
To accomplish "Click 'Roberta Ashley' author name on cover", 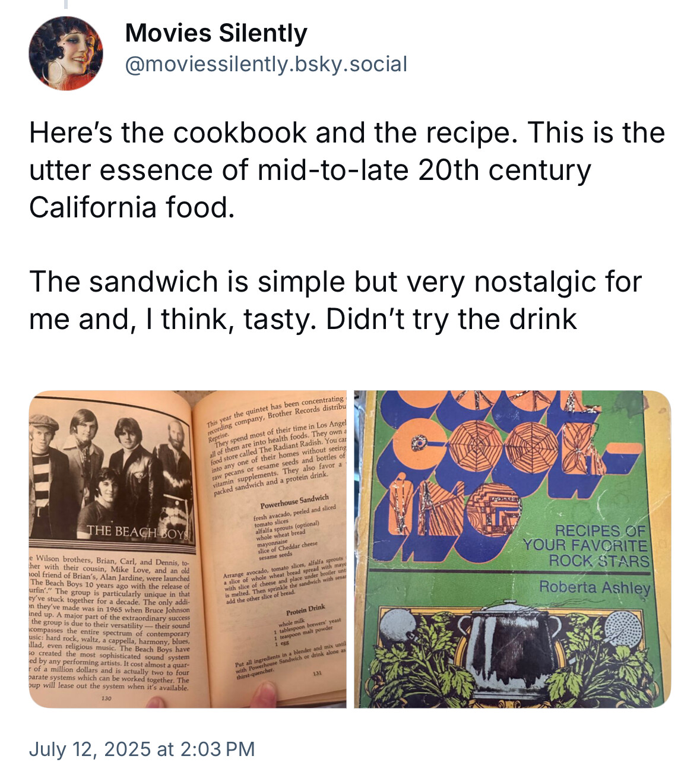I will tap(594, 587).
